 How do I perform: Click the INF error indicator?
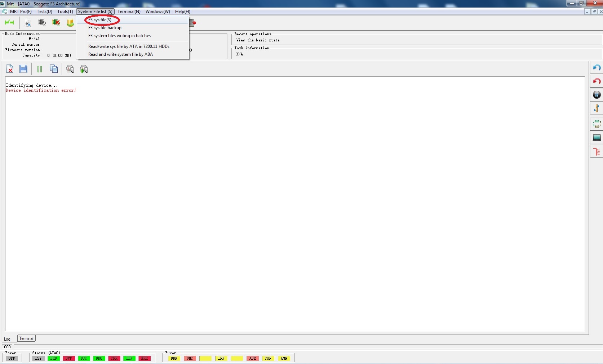pyautogui.click(x=221, y=358)
